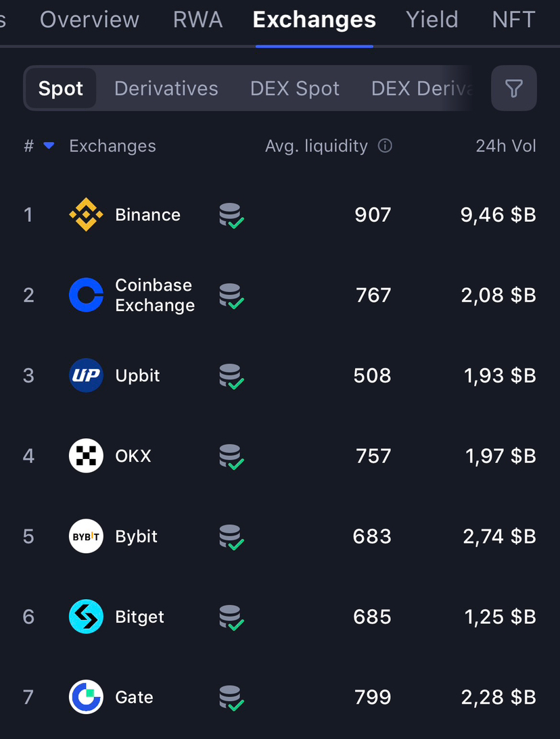560x739 pixels.
Task: Sort by Avg. liquidity column header
Action: (316, 146)
